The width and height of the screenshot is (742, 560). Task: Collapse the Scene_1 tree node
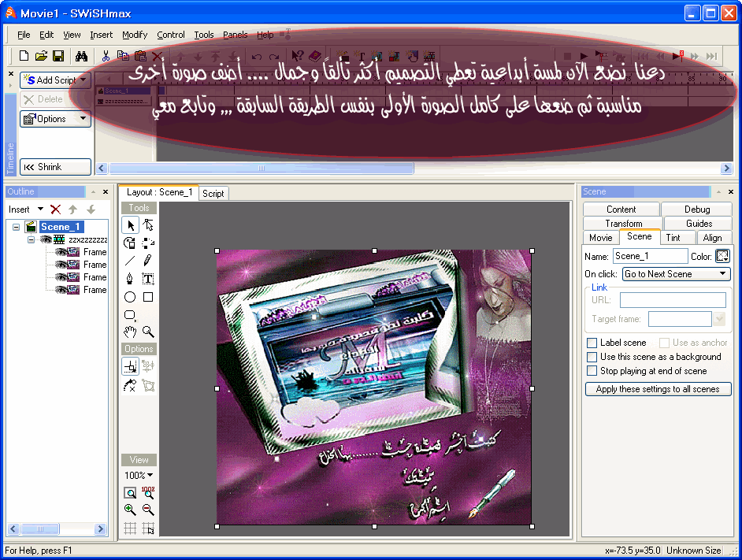(x=16, y=227)
